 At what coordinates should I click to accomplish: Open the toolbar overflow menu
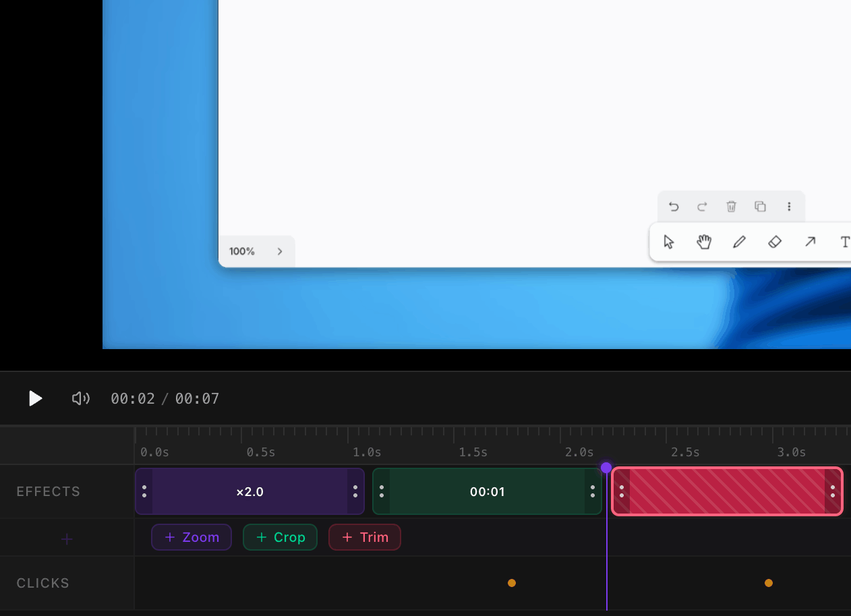point(789,206)
